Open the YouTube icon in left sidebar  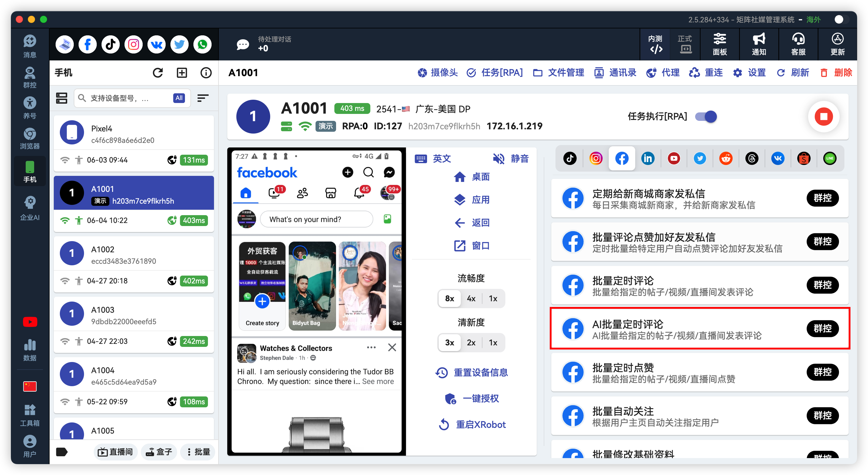click(x=30, y=322)
